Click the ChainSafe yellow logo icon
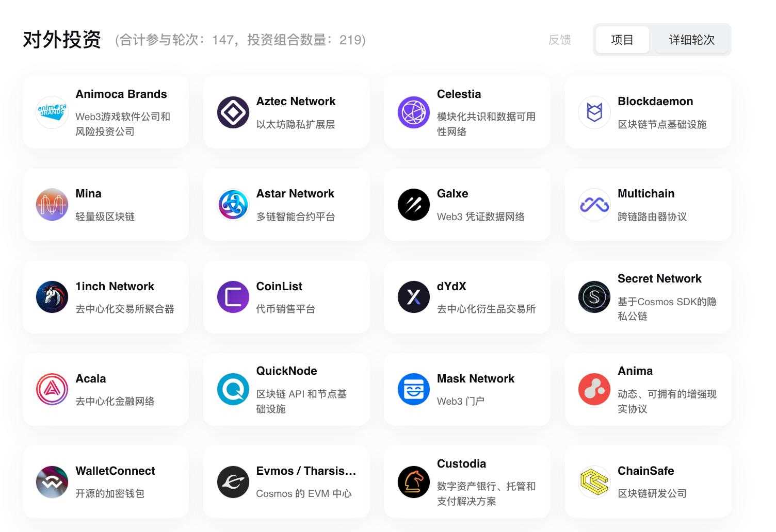The width and height of the screenshot is (776, 532). (594, 482)
